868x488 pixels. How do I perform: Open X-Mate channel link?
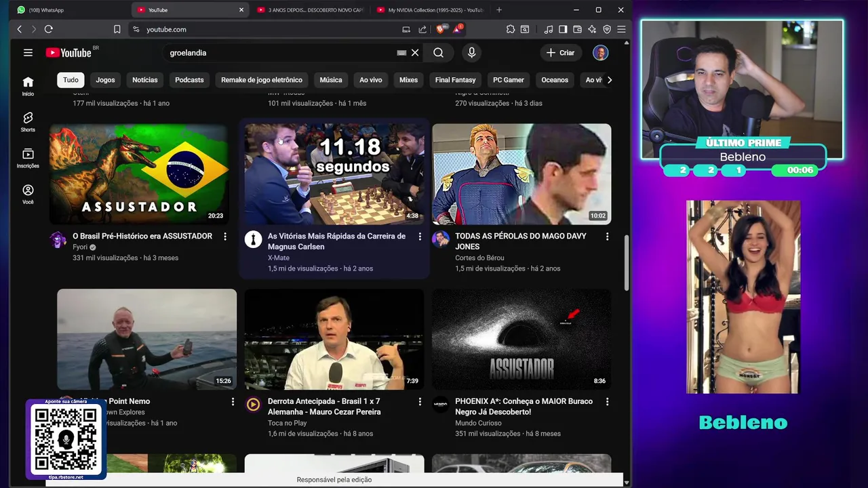click(x=279, y=258)
